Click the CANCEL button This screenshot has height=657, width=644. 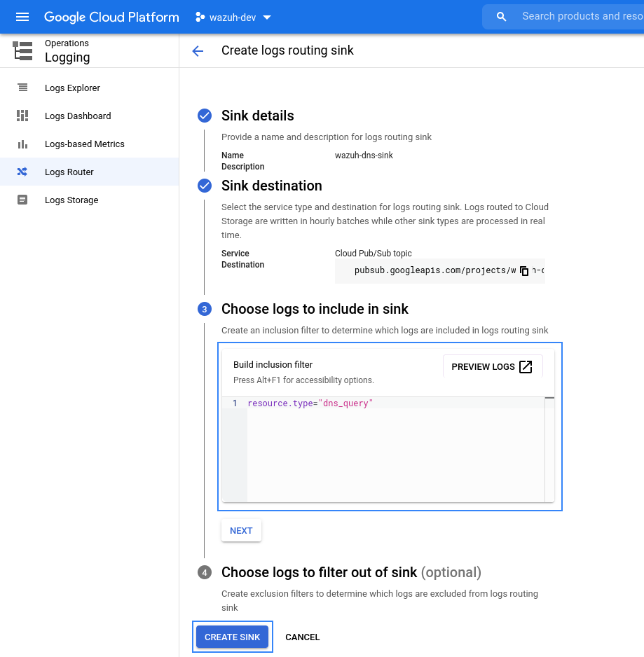302,637
